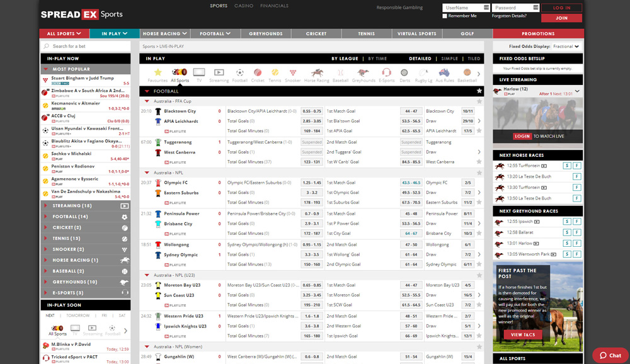The height and width of the screenshot is (364, 630).
Task: Select Blacktown City odds 10/11
Action: [x=467, y=111]
